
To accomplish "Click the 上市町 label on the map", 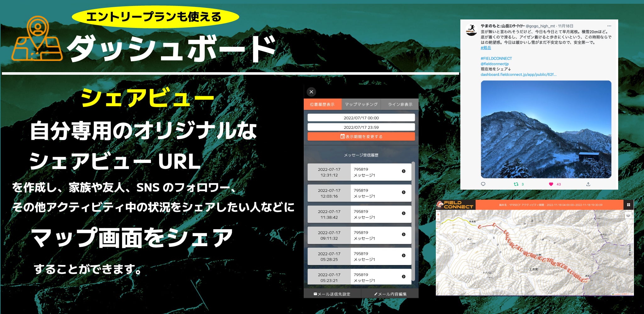I will click(x=533, y=269).
